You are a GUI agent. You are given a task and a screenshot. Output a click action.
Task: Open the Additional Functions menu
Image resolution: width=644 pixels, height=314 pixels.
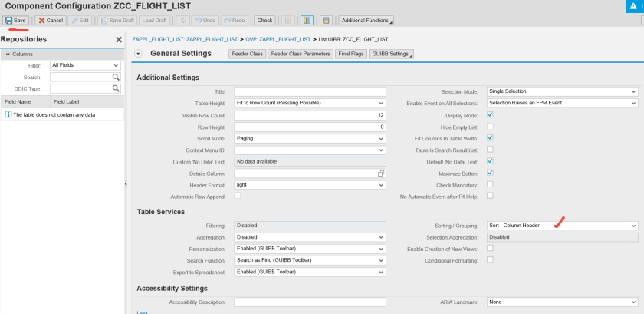click(366, 20)
